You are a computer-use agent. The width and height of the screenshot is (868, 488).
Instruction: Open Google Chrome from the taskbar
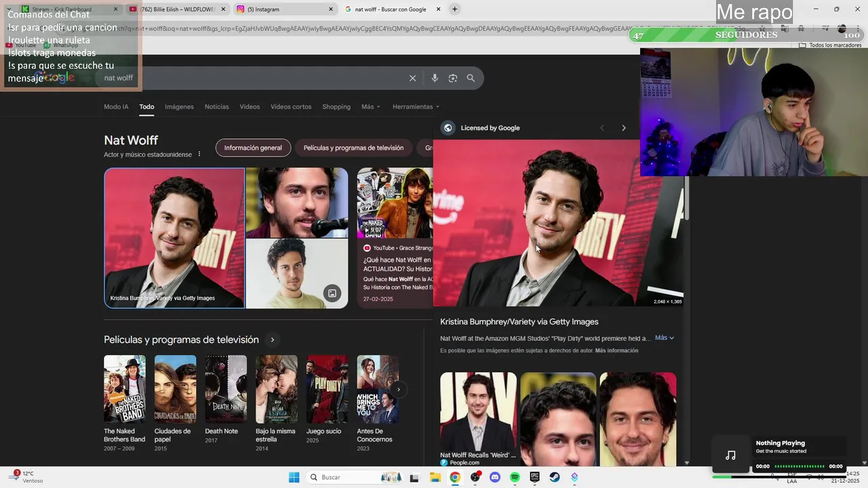coord(454,477)
